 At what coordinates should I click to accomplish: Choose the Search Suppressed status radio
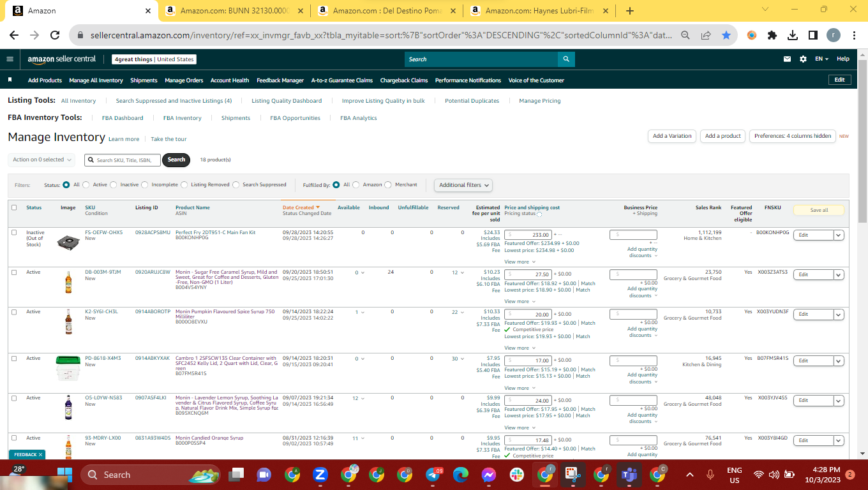[x=236, y=185]
